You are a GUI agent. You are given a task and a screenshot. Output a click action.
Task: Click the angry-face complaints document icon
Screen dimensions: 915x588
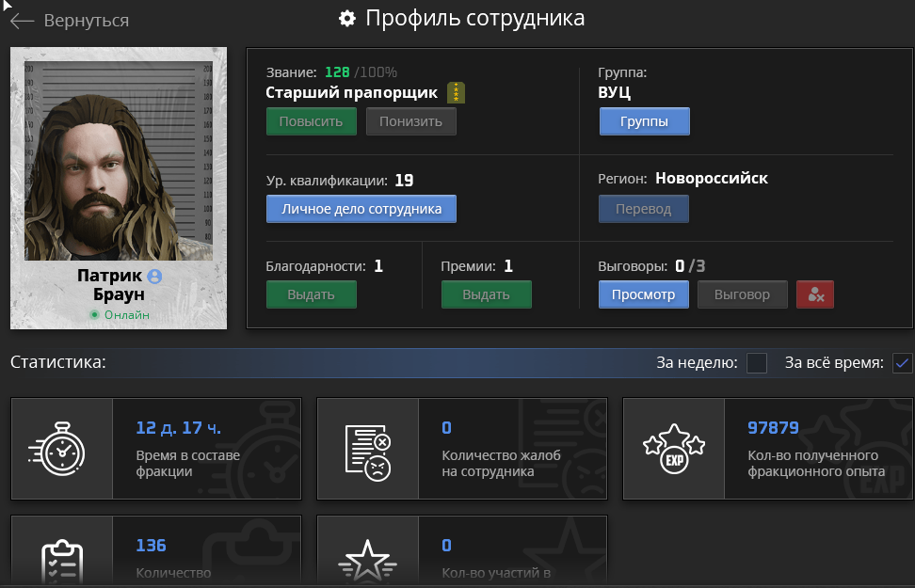368,453
